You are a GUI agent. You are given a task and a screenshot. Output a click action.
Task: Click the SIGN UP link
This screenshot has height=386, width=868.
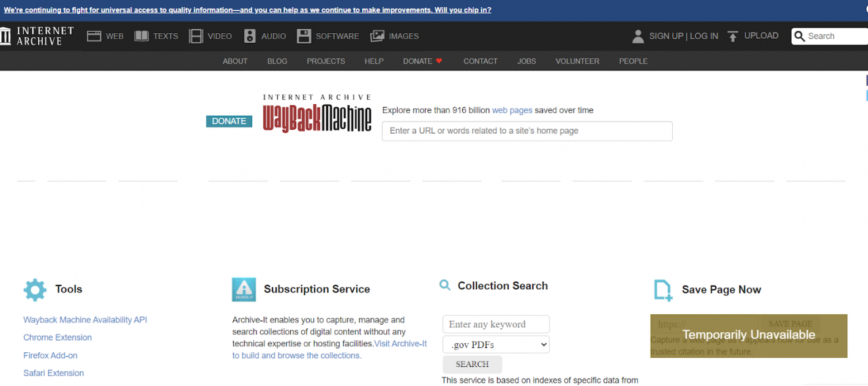pos(666,36)
